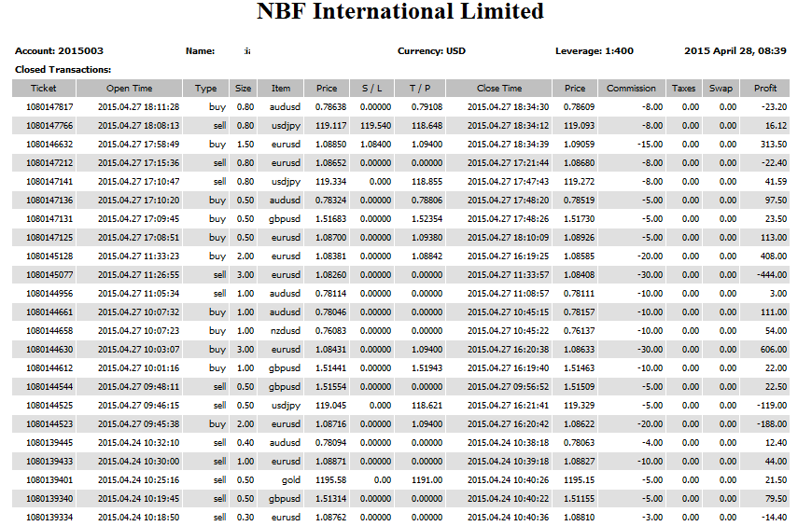This screenshot has width=812, height=526.
Task: Click the nzdusd item cell
Action: pyautogui.click(x=285, y=330)
